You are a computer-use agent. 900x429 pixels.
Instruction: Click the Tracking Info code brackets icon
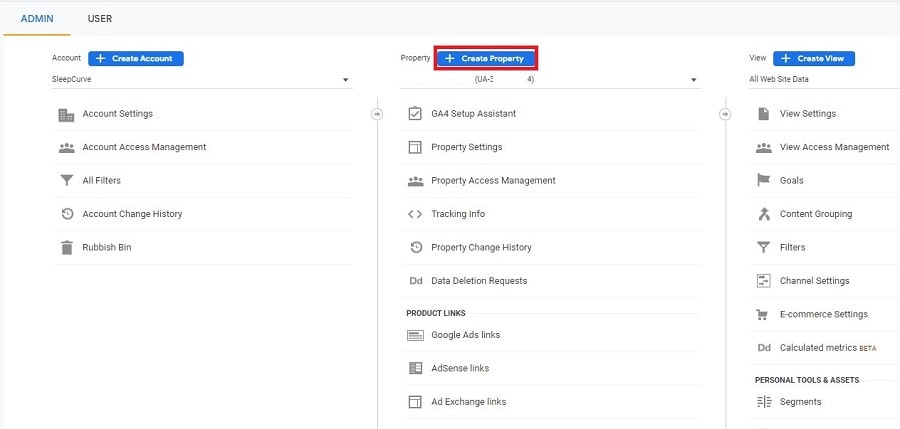pyautogui.click(x=415, y=214)
